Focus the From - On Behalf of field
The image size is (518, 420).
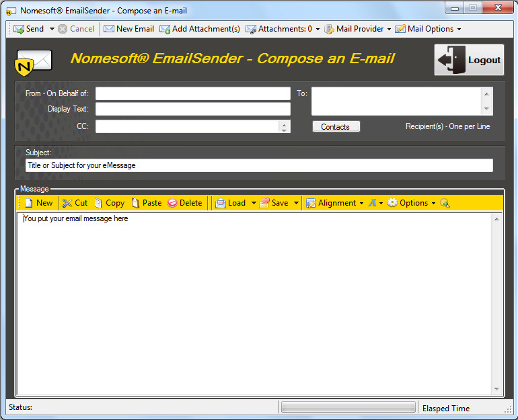193,93
